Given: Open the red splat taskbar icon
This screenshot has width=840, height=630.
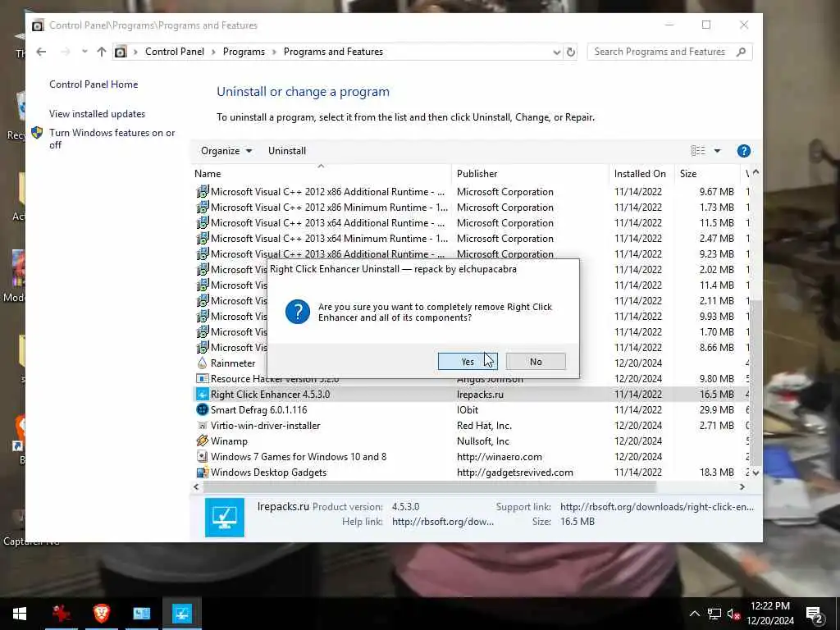Looking at the screenshot, I should (x=62, y=614).
